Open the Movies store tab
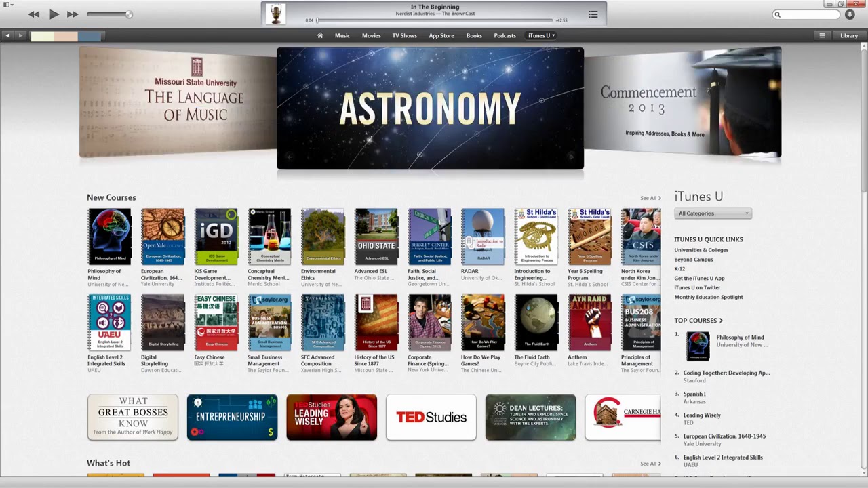The width and height of the screenshot is (868, 488). 371,35
